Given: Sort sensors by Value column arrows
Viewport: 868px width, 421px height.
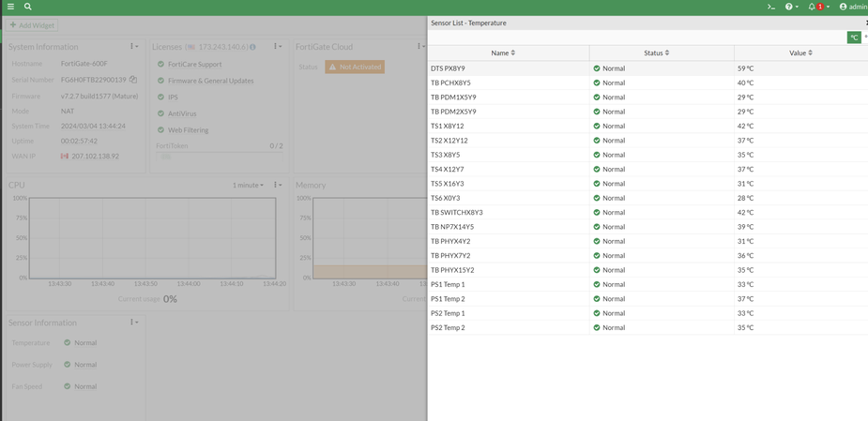Looking at the screenshot, I should click(x=811, y=53).
